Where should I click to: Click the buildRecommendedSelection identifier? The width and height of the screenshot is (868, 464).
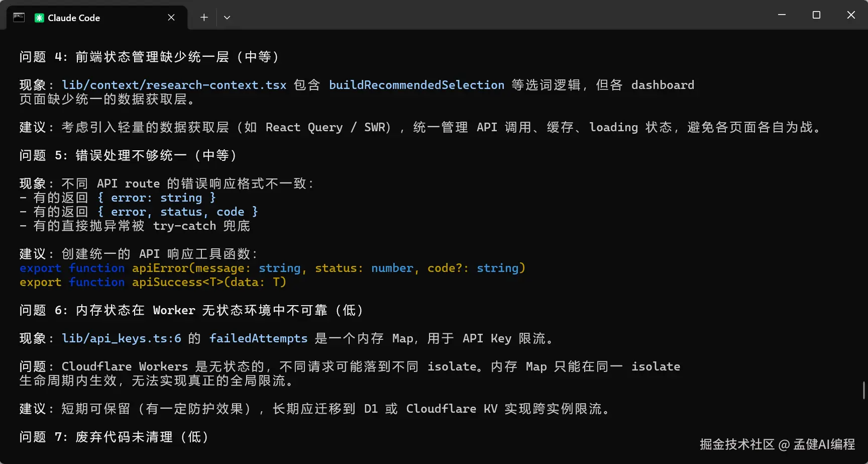click(x=416, y=85)
